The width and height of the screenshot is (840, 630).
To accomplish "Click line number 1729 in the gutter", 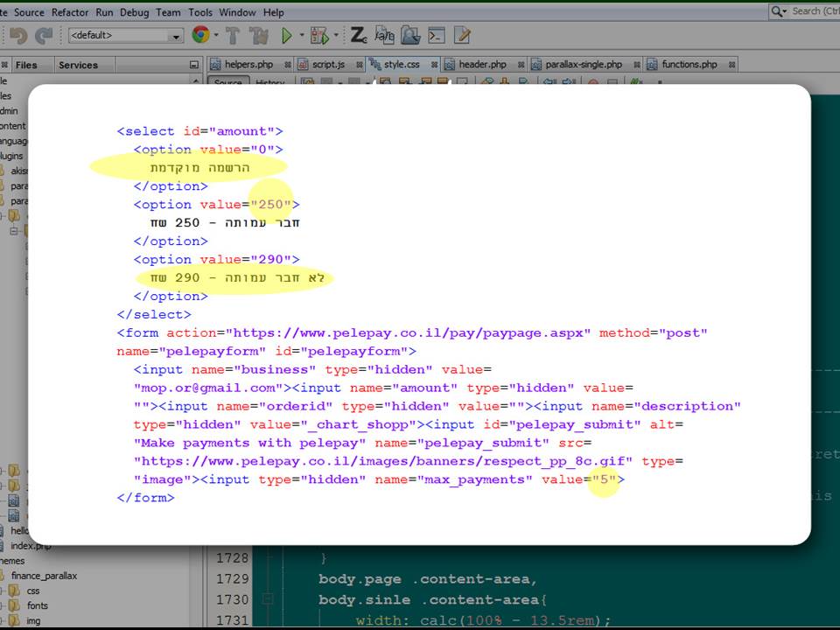I will click(x=233, y=579).
